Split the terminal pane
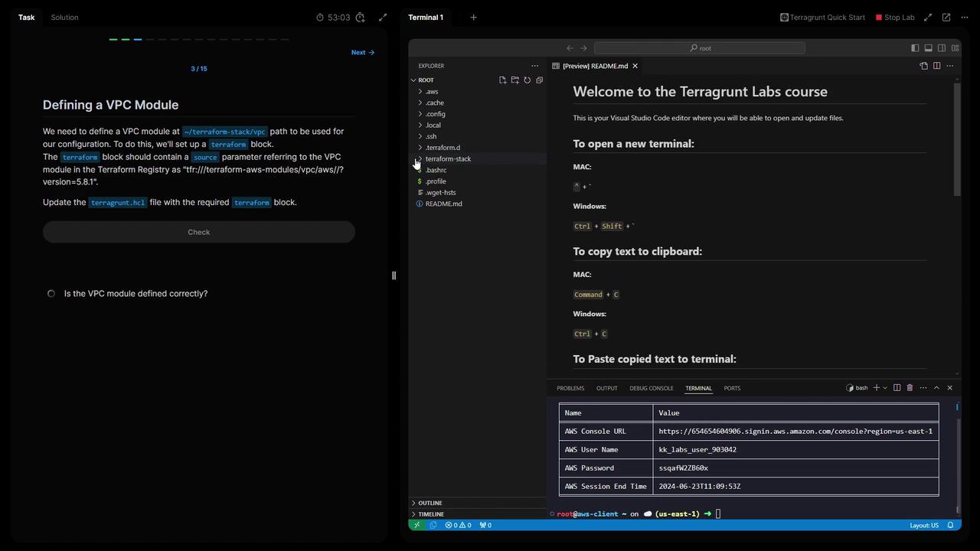The width and height of the screenshot is (980, 551). click(x=897, y=388)
